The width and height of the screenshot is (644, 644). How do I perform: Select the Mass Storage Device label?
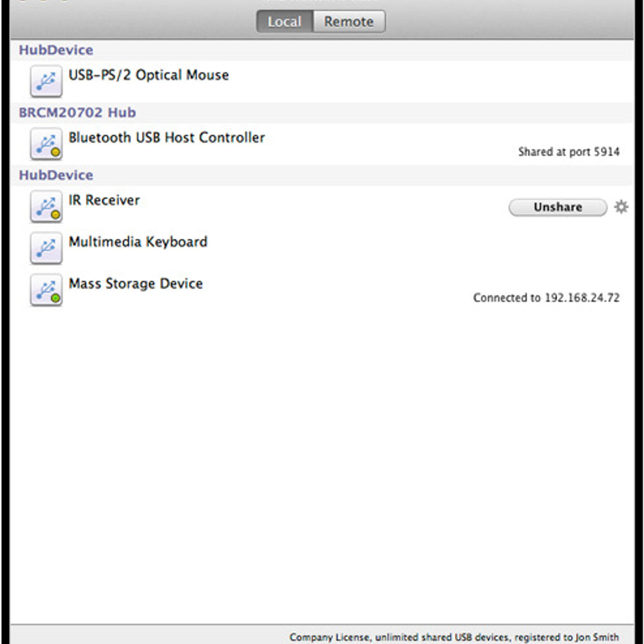pyautogui.click(x=136, y=284)
